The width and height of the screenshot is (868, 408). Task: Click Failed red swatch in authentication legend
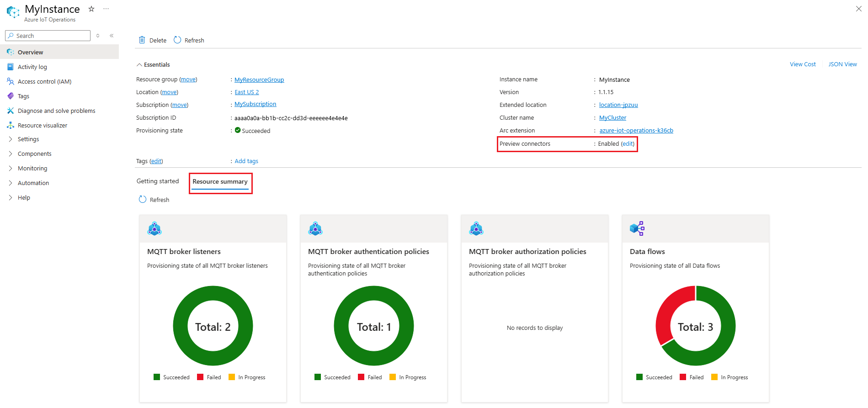tap(361, 377)
